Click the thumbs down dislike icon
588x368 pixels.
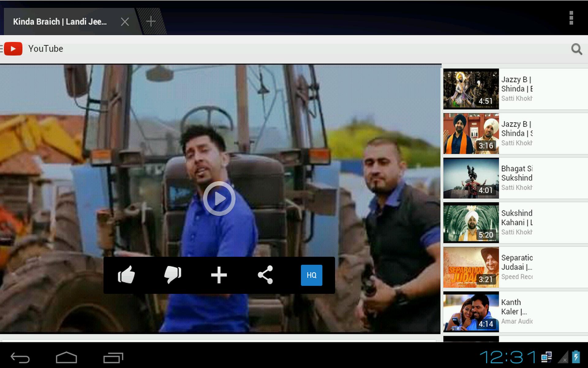[173, 275]
